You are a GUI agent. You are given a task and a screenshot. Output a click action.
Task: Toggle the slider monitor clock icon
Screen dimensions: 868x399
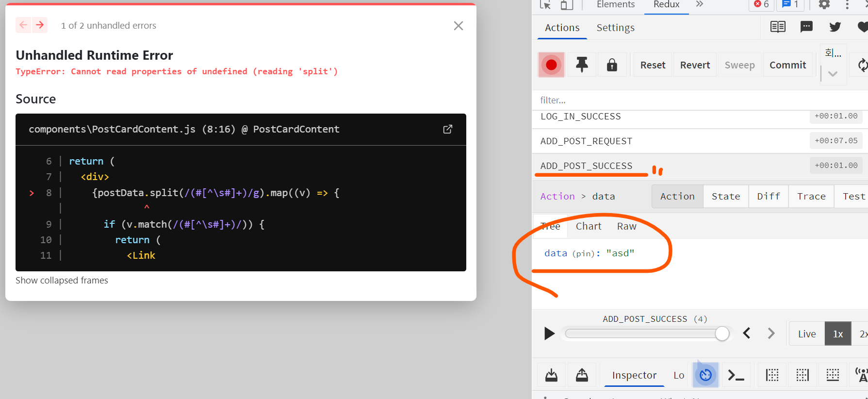click(x=705, y=375)
